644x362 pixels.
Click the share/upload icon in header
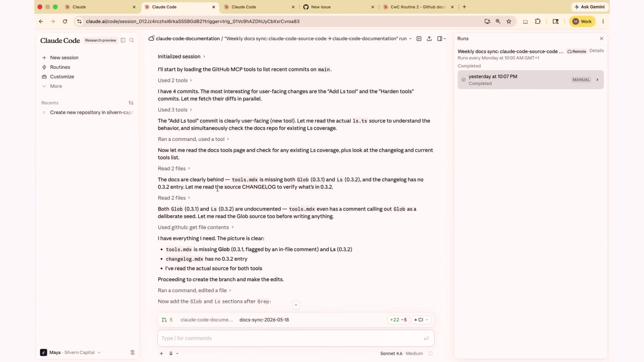429,39
